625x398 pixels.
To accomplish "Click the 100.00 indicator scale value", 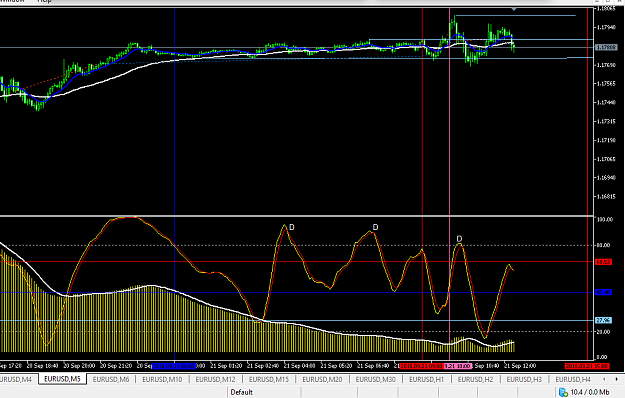I will point(604,220).
